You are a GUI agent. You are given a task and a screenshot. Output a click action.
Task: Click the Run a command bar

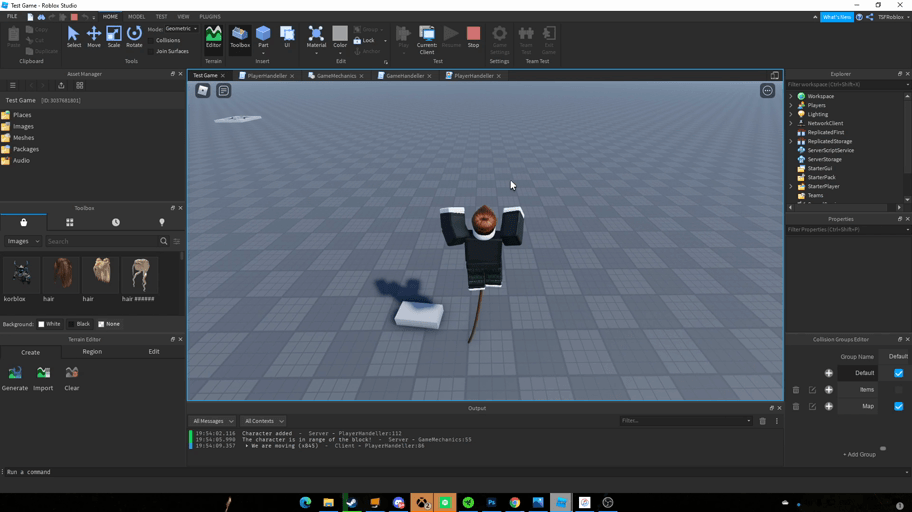point(454,472)
